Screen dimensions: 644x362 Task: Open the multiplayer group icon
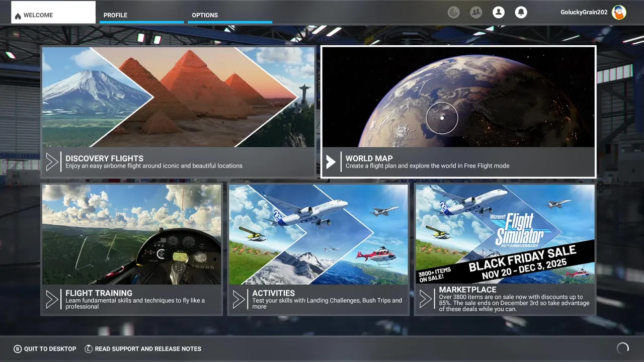(476, 13)
